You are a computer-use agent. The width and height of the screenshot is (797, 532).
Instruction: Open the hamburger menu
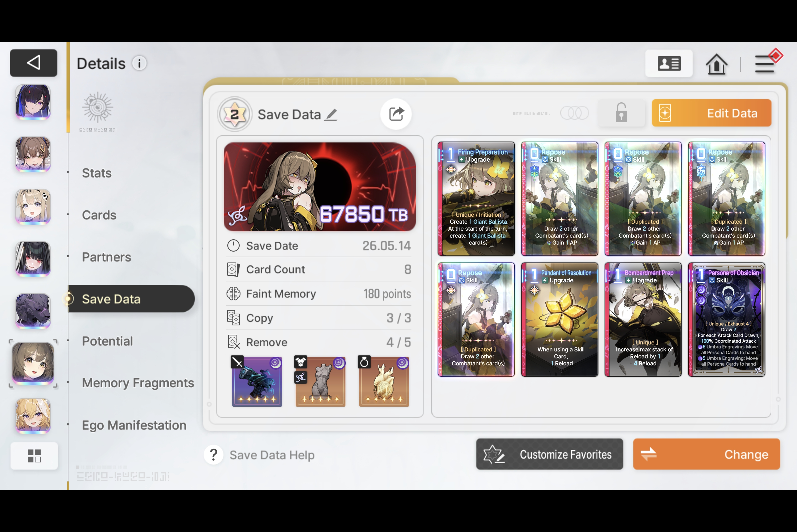765,64
